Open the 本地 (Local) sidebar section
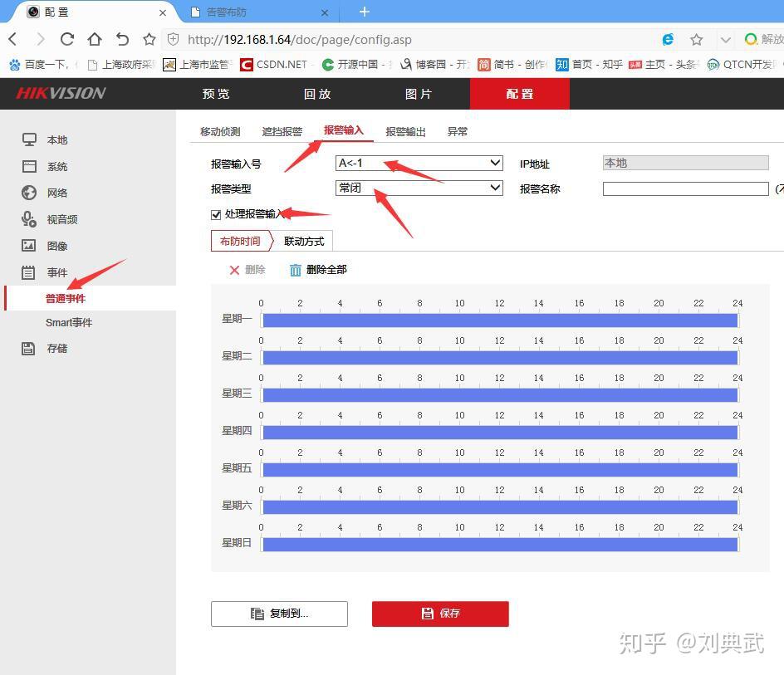This screenshot has height=675, width=784. [x=56, y=139]
